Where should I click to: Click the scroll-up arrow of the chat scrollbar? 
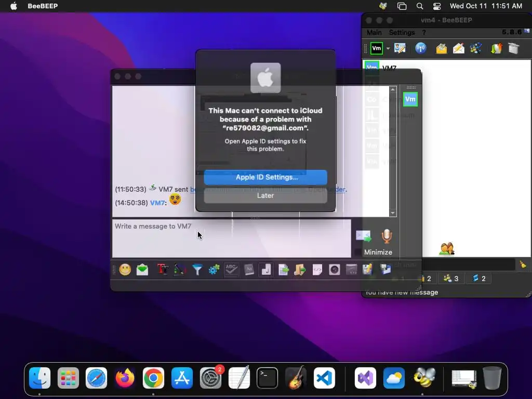[x=393, y=89]
